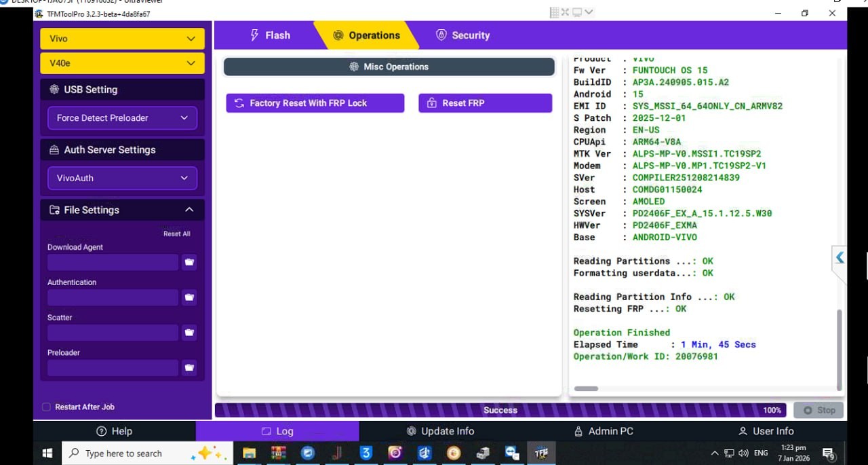Go to the Admin PC tab
Image resolution: width=868 pixels, height=465 pixels.
tap(604, 431)
